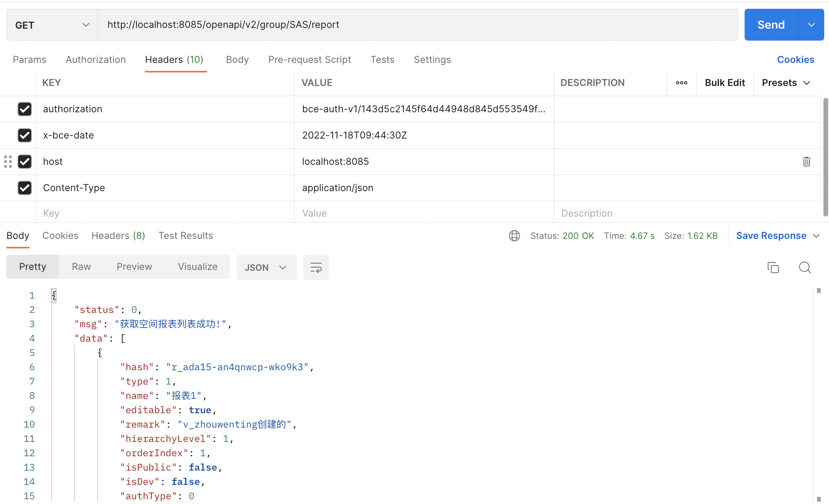Switch to the Params tab
The height and width of the screenshot is (504, 829).
[x=29, y=59]
